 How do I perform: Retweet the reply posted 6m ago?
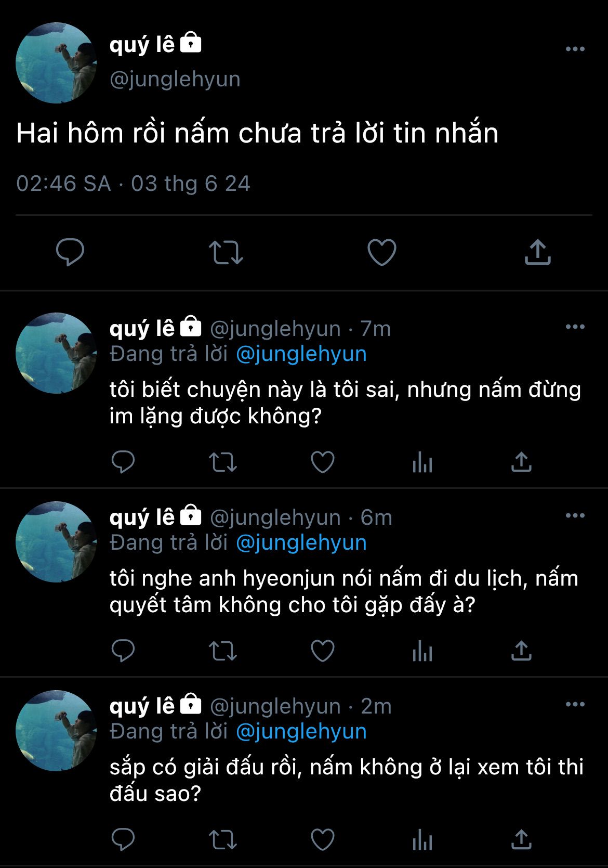pos(222,651)
